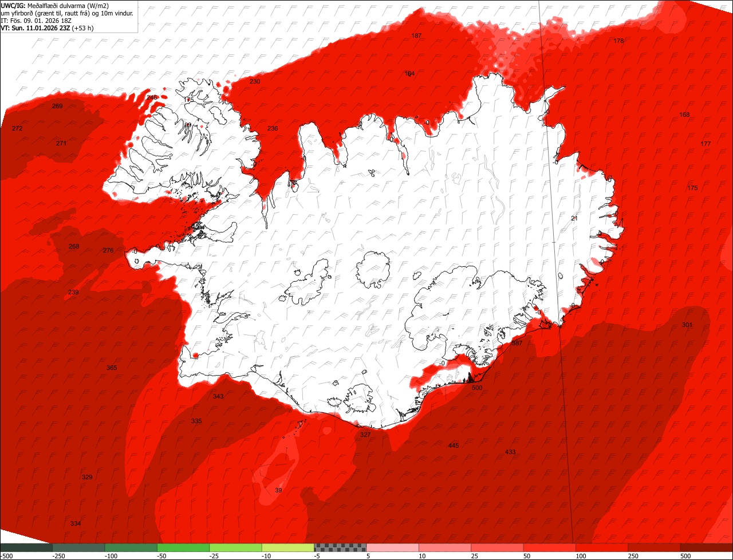This screenshot has height=560, width=733.
Task: Click the 236 flux value label
Action: coord(273,128)
